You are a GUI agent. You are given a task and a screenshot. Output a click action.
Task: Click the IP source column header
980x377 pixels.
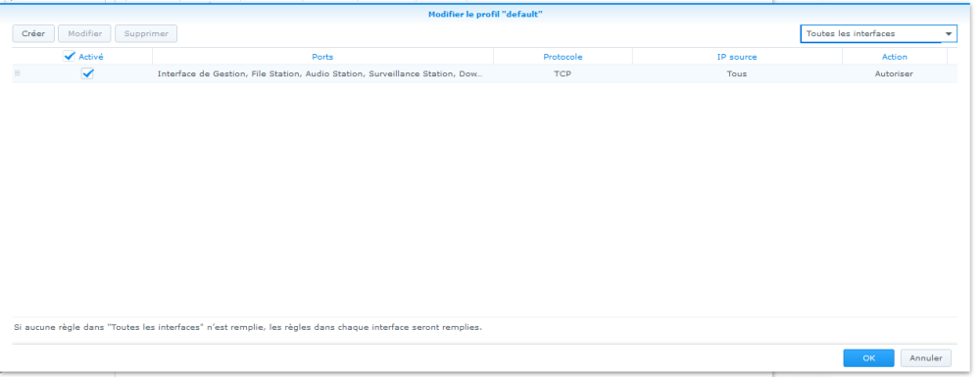pos(737,57)
